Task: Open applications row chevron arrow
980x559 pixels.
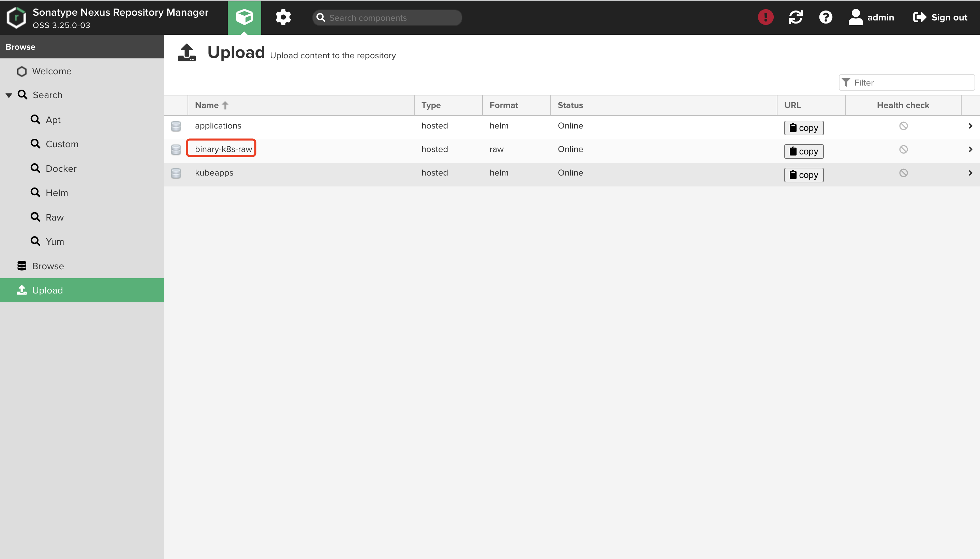Action: coord(970,126)
